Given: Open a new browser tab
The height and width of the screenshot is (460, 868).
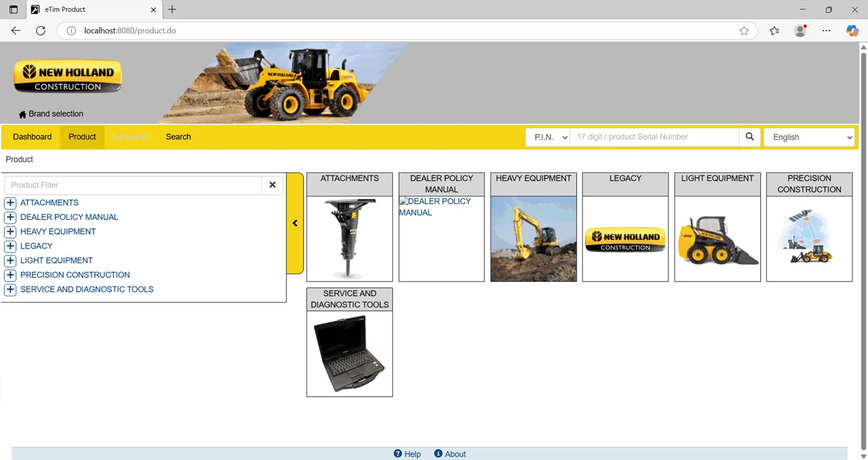Looking at the screenshot, I should click(x=172, y=9).
